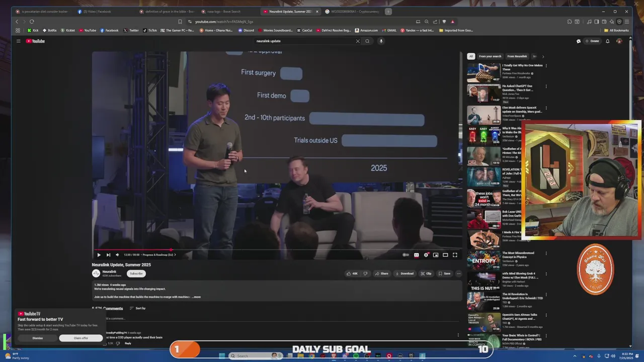Close the Neuralink Update browser tab
Screen dimensions: 644x362
(317, 12)
